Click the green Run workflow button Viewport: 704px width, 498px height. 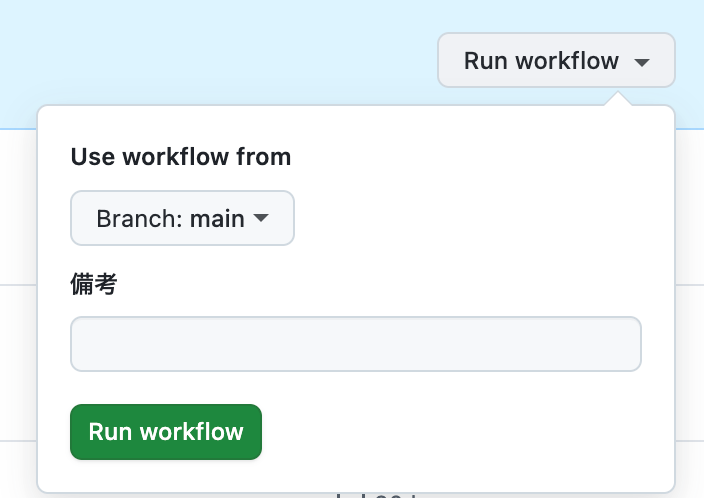[x=166, y=432]
